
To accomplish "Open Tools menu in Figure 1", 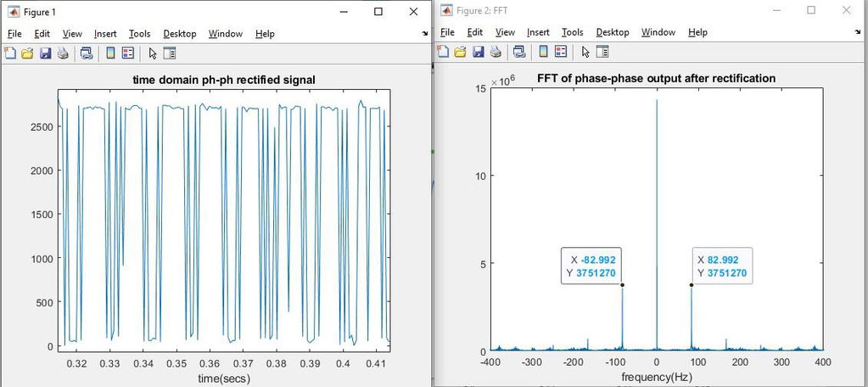I will pos(139,34).
